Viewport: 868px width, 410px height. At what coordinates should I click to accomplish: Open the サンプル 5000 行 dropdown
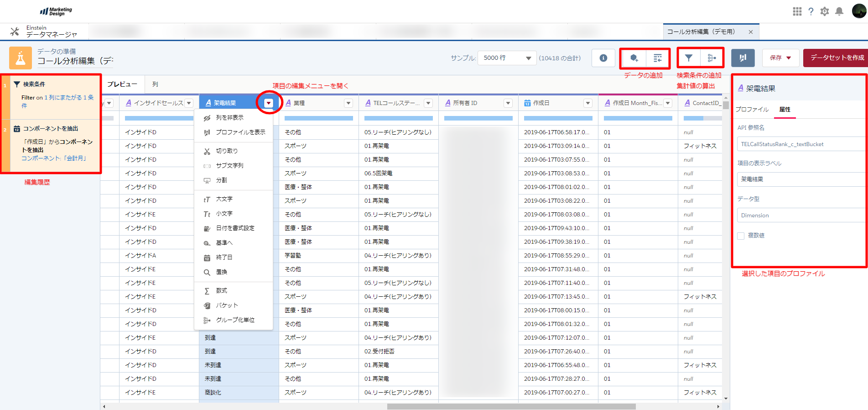tap(507, 58)
